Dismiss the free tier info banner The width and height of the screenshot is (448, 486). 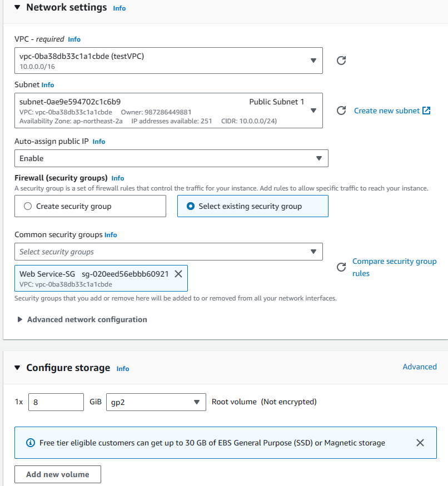420,443
